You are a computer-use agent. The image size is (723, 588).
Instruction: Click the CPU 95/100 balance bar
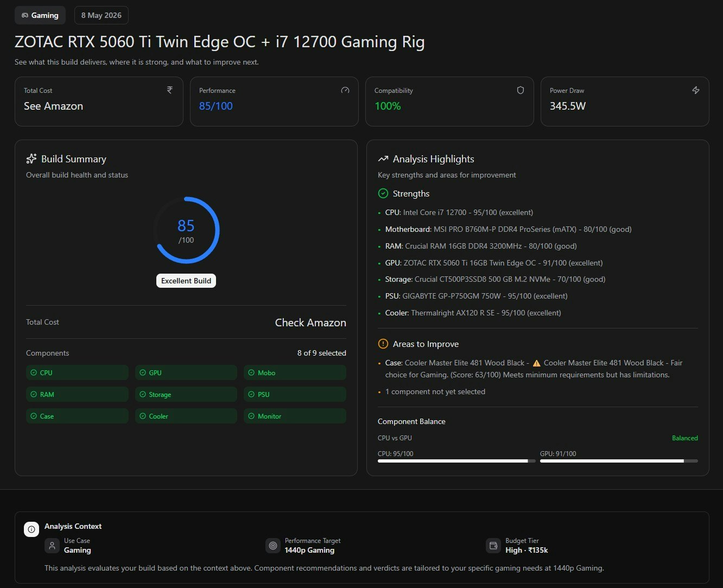[x=456, y=461]
